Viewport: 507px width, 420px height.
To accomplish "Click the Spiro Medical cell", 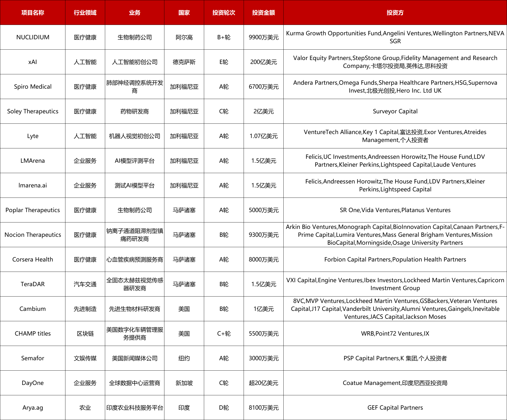I will [x=33, y=87].
